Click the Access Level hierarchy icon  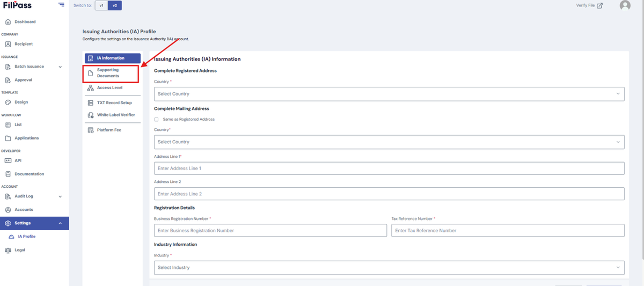pos(90,87)
